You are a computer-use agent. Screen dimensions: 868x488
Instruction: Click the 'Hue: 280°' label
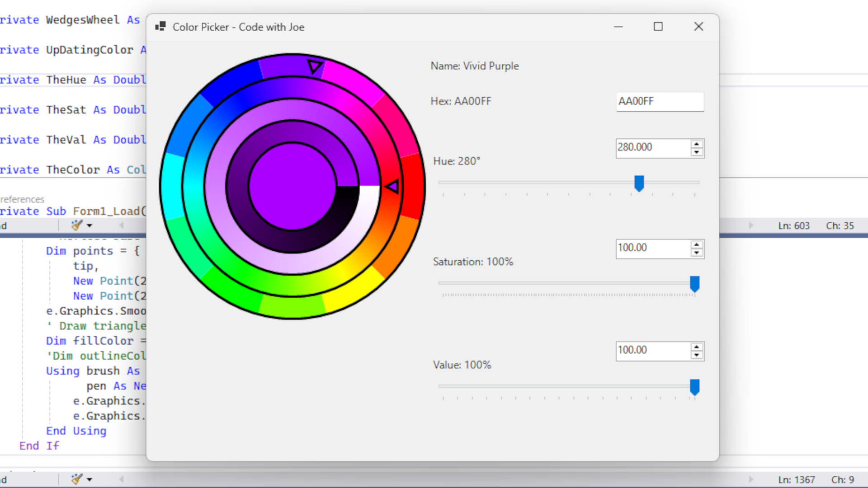point(457,161)
